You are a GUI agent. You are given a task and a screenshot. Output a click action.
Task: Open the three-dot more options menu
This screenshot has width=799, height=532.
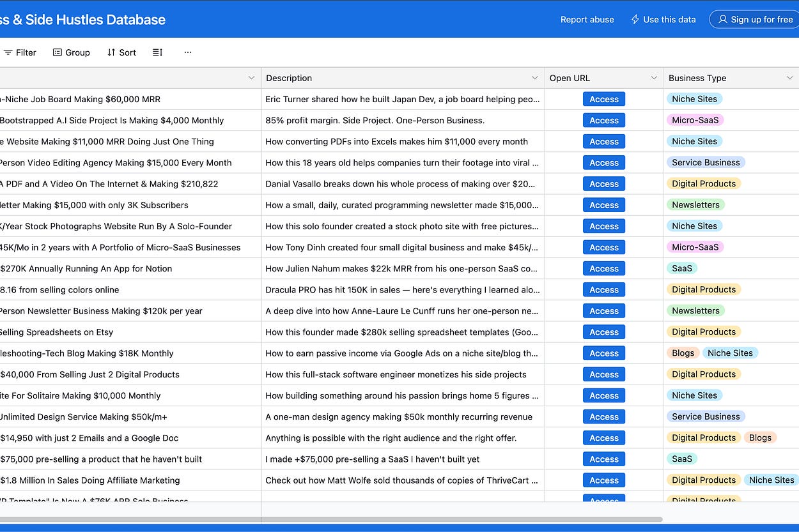188,52
